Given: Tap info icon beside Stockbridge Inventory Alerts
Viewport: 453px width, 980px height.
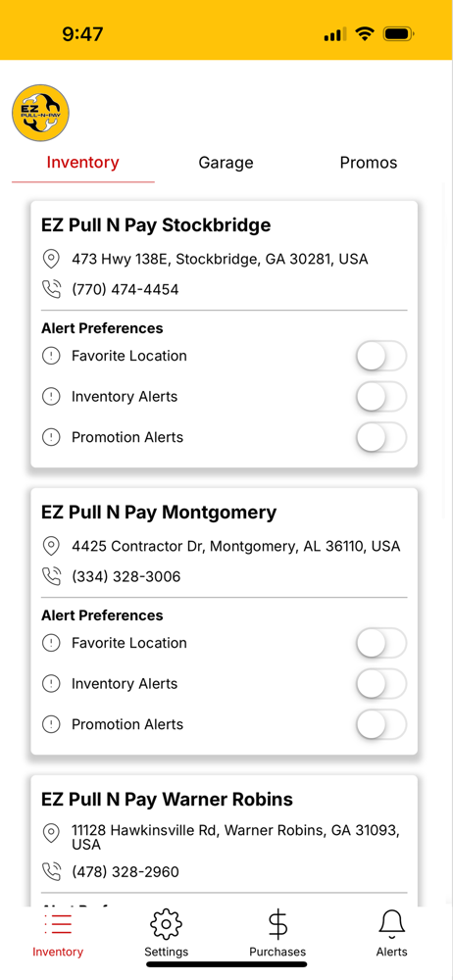Looking at the screenshot, I should pos(51,396).
